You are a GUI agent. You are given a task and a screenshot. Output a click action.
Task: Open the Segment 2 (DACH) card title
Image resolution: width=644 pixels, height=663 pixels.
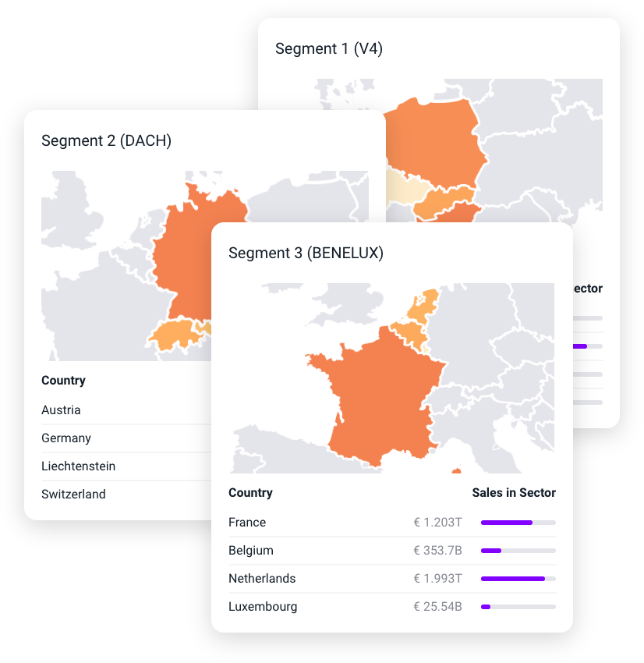[106, 140]
